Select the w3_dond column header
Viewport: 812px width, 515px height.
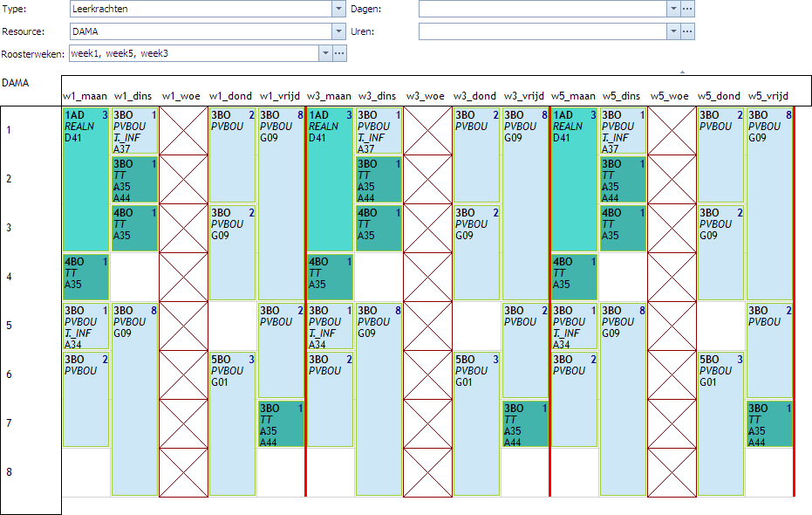pos(474,96)
